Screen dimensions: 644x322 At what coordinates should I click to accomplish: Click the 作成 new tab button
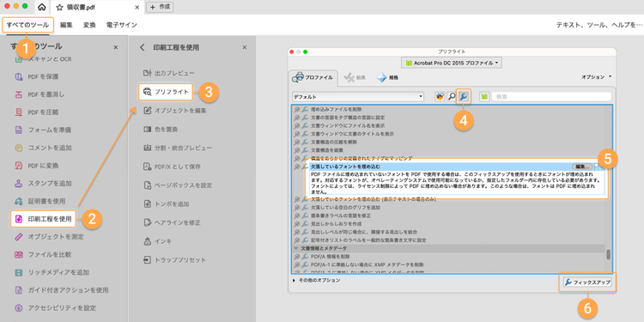(x=160, y=7)
